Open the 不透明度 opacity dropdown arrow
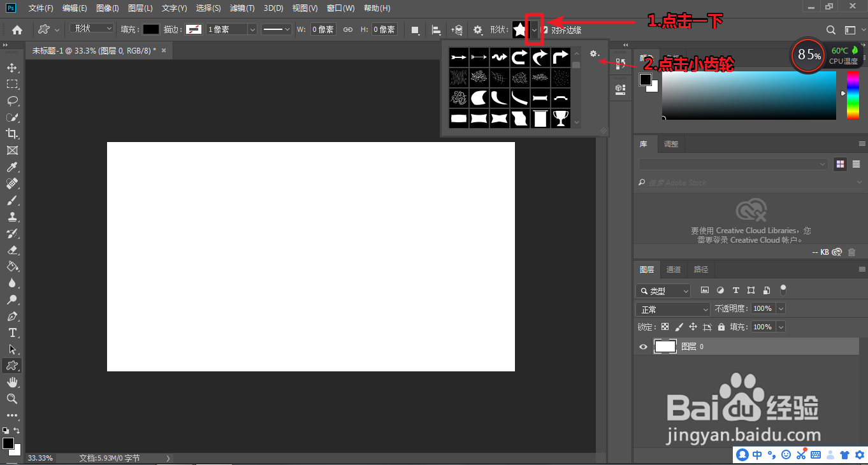 (781, 308)
